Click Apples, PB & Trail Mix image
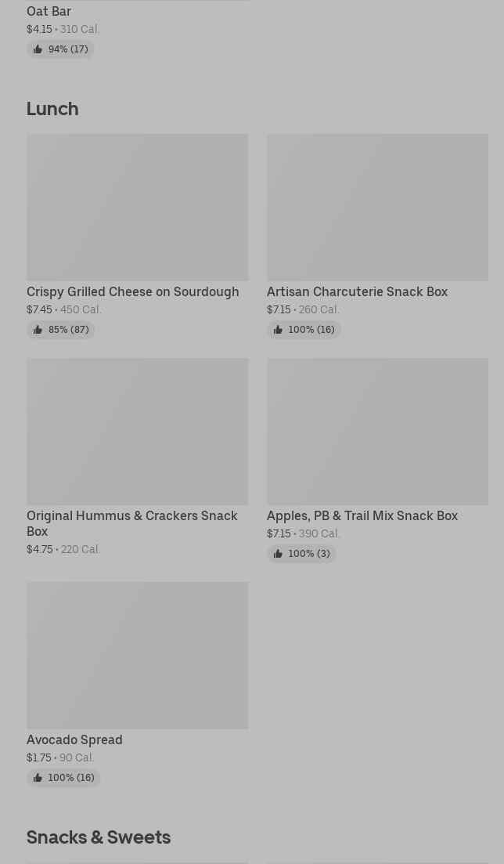This screenshot has height=864, width=504. [377, 431]
